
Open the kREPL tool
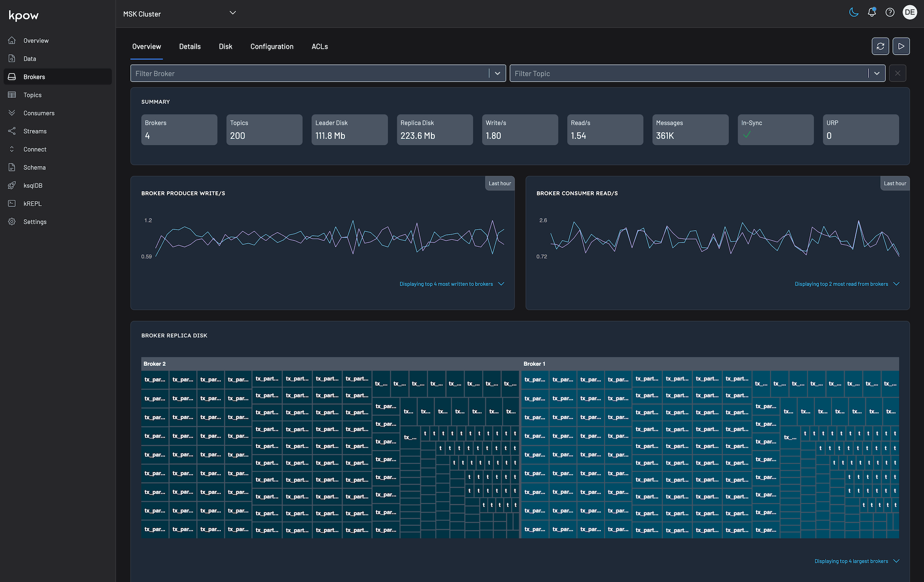click(x=32, y=203)
